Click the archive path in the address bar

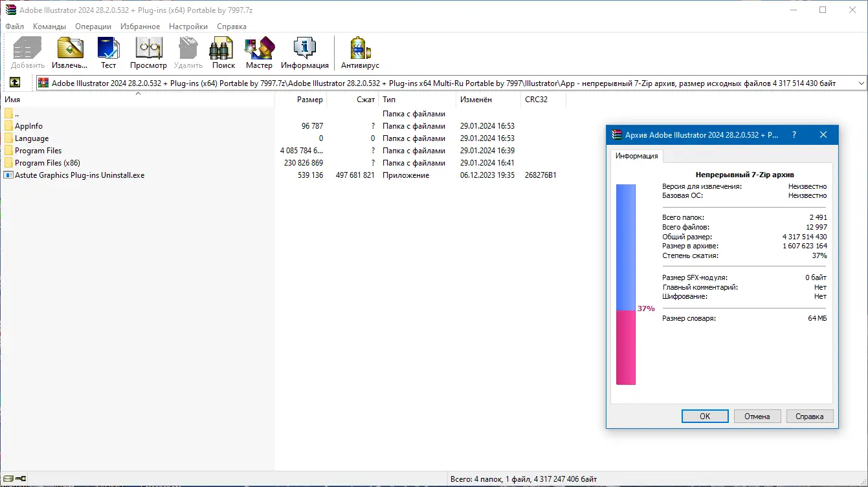point(444,83)
